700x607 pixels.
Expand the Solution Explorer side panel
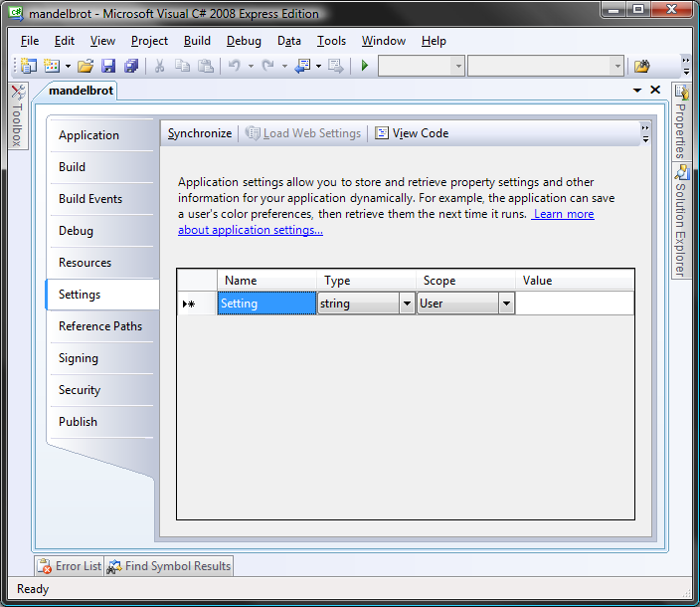point(681,221)
